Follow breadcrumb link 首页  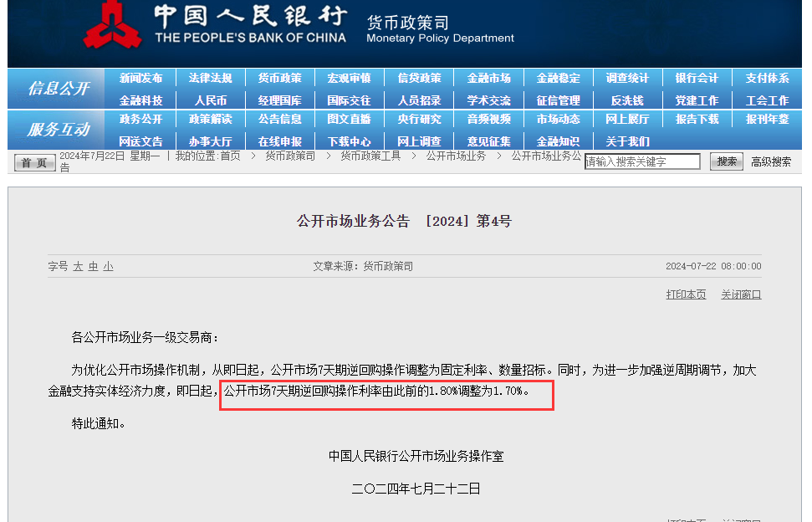click(231, 156)
